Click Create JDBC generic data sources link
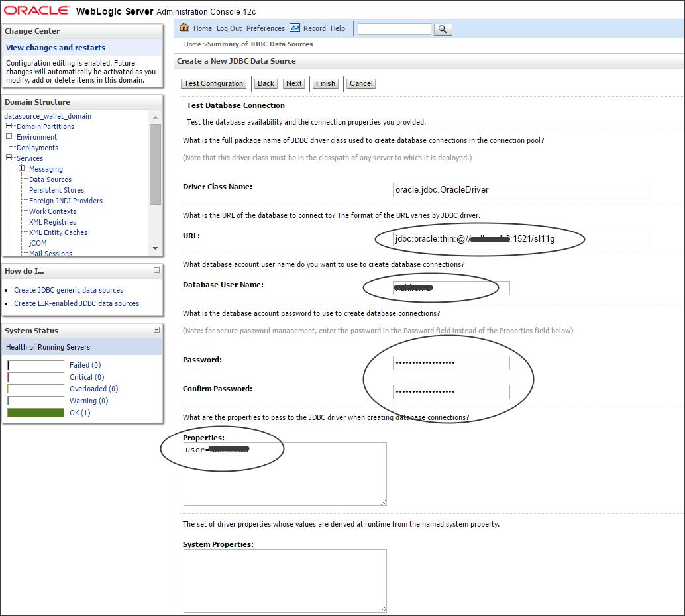Image resolution: width=685 pixels, height=616 pixels. click(x=69, y=290)
